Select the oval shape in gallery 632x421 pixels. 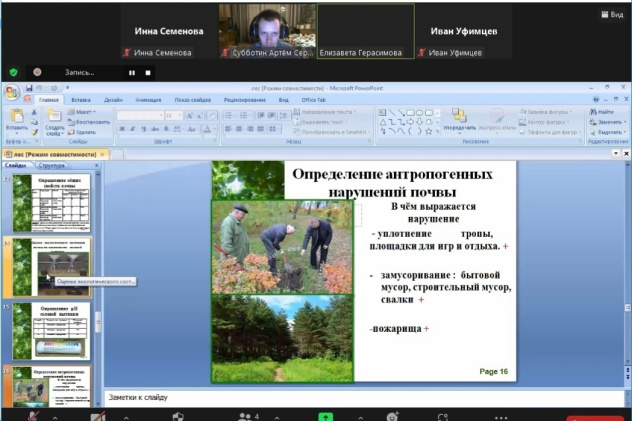coord(420,113)
